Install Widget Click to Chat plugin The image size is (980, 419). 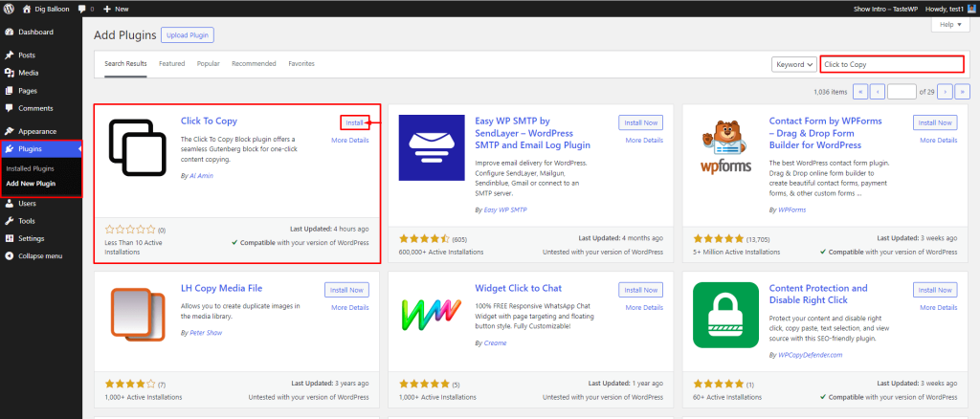640,290
